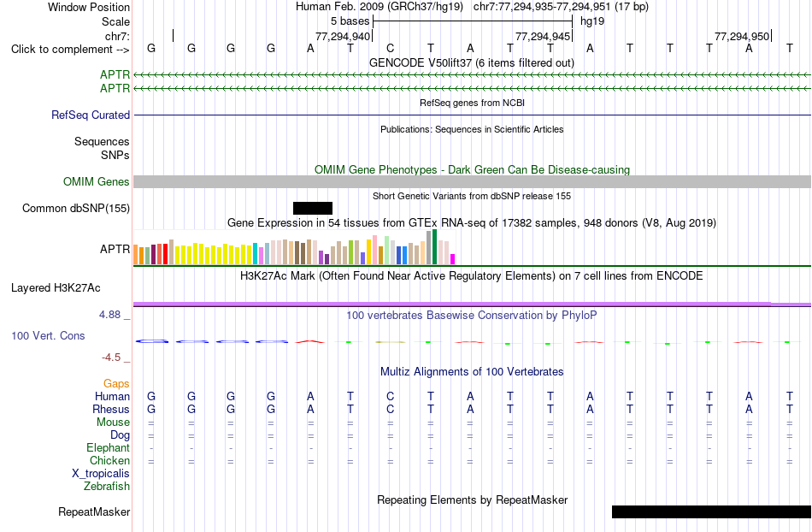Screen dimensions: 812x532
Task: Open OMIM Gene Phenotypes track title
Action: click(472, 169)
